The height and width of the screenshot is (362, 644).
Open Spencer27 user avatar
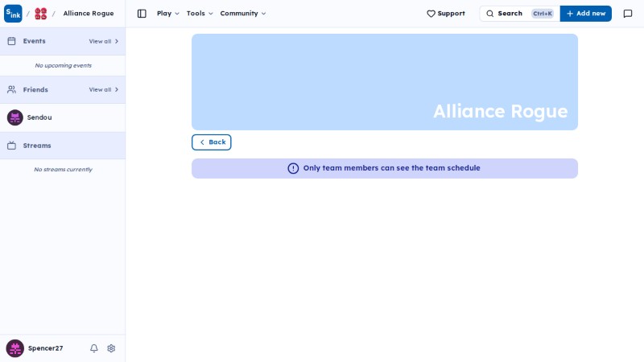[x=15, y=348]
